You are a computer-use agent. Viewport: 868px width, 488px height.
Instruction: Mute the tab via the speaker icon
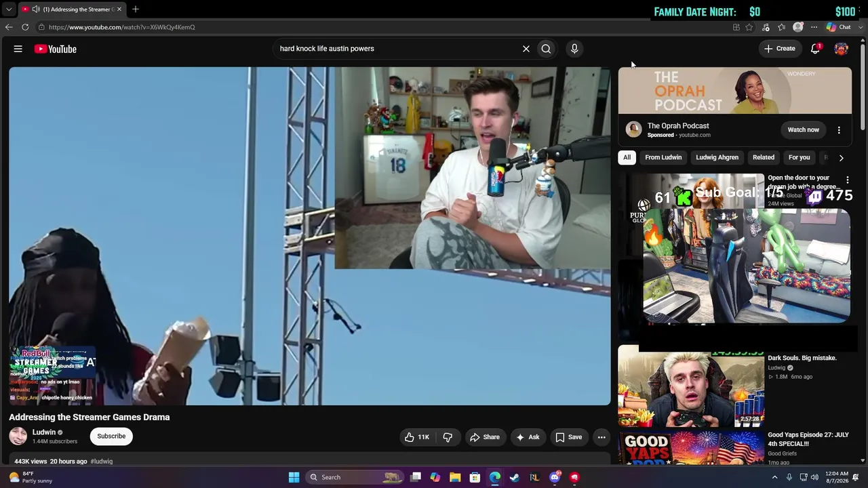[35, 9]
